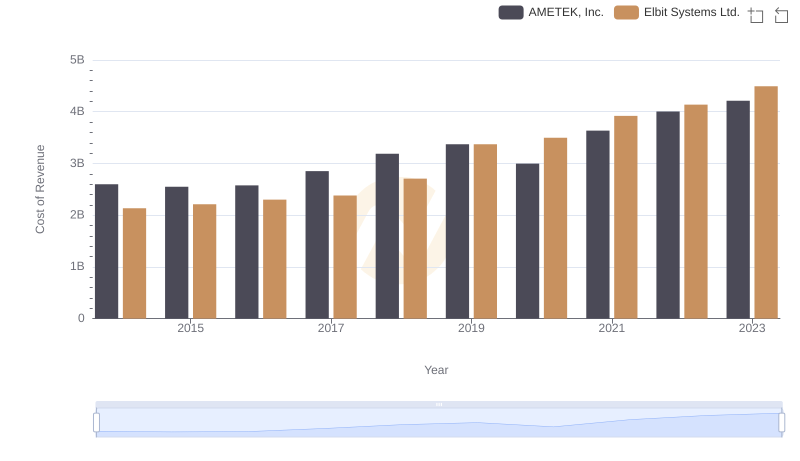Click the 0 y-axis label
800x461 pixels.
(x=81, y=318)
